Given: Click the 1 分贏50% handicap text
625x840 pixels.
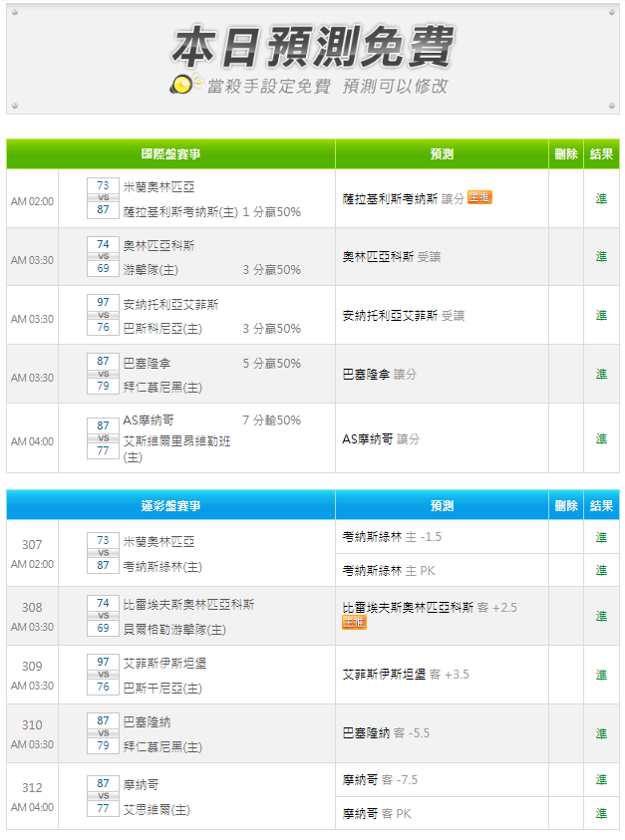Looking at the screenshot, I should coord(272,212).
